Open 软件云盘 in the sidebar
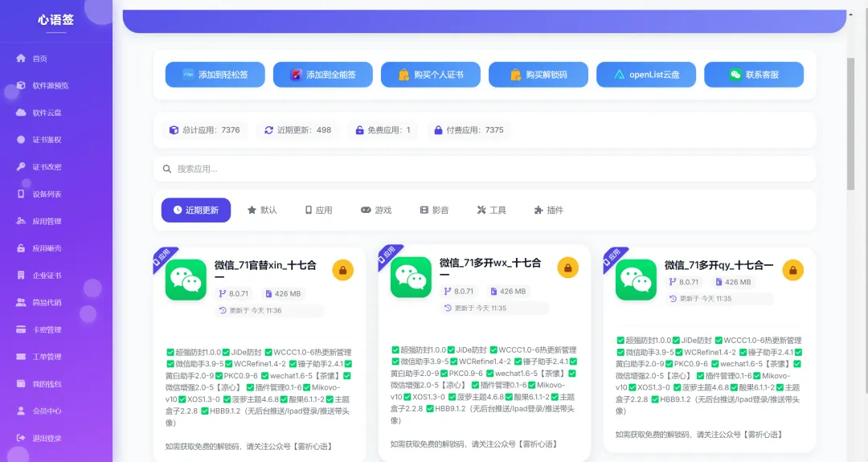 [39, 112]
